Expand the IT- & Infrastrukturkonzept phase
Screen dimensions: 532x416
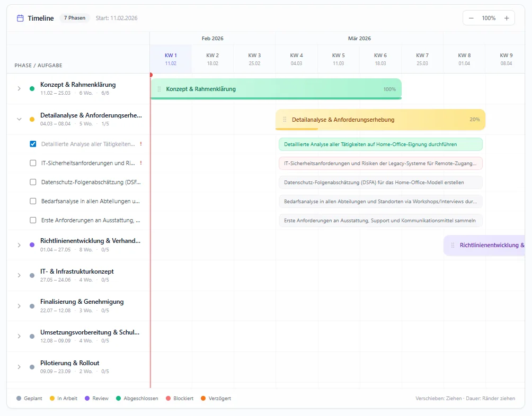point(19,275)
